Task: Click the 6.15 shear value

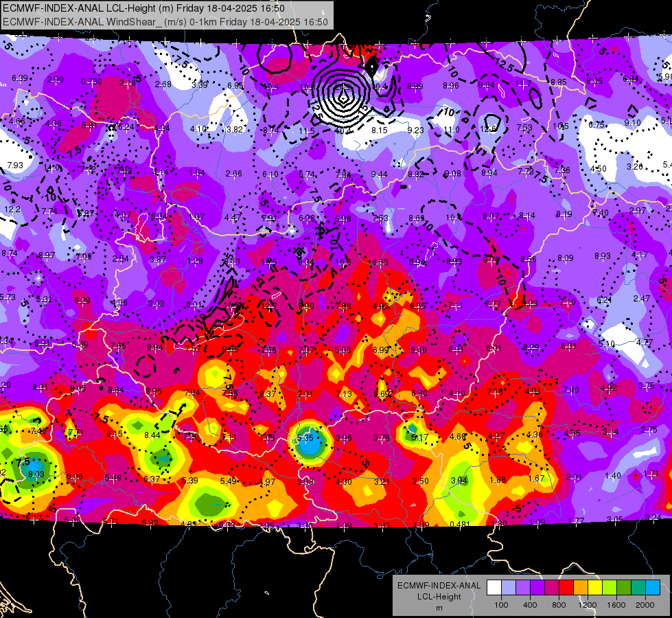Action: (115, 434)
